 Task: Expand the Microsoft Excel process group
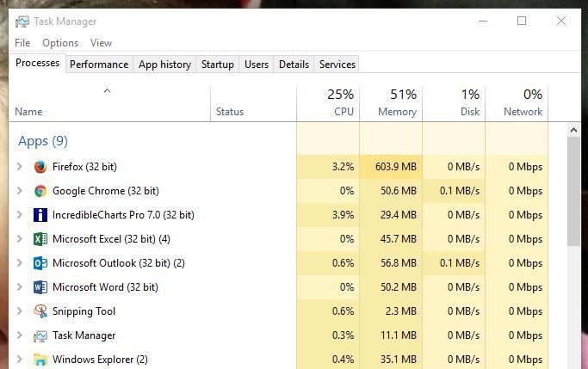20,239
